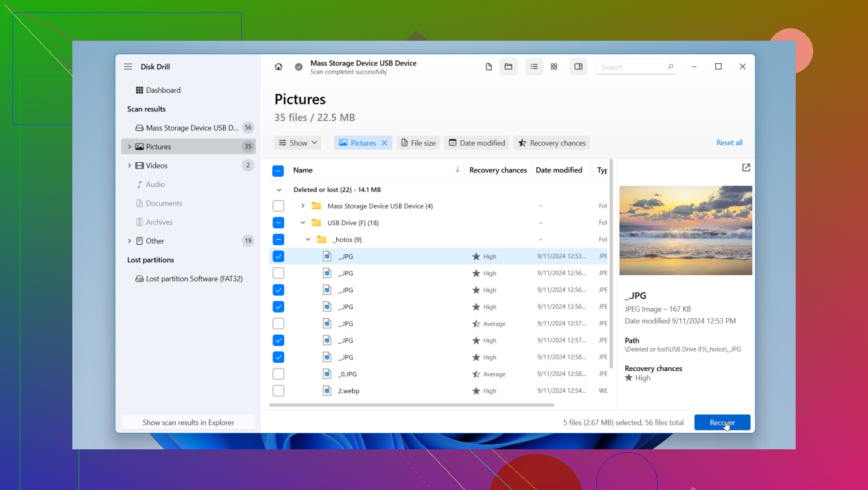Image resolution: width=868 pixels, height=490 pixels.
Task: Toggle the select-all checkbox in header
Action: [278, 171]
